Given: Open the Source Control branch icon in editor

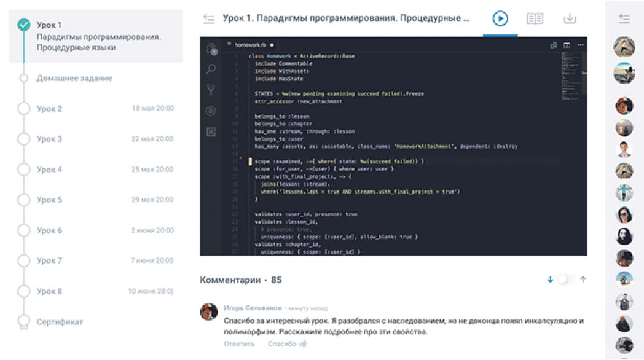Looking at the screenshot, I should (x=211, y=90).
